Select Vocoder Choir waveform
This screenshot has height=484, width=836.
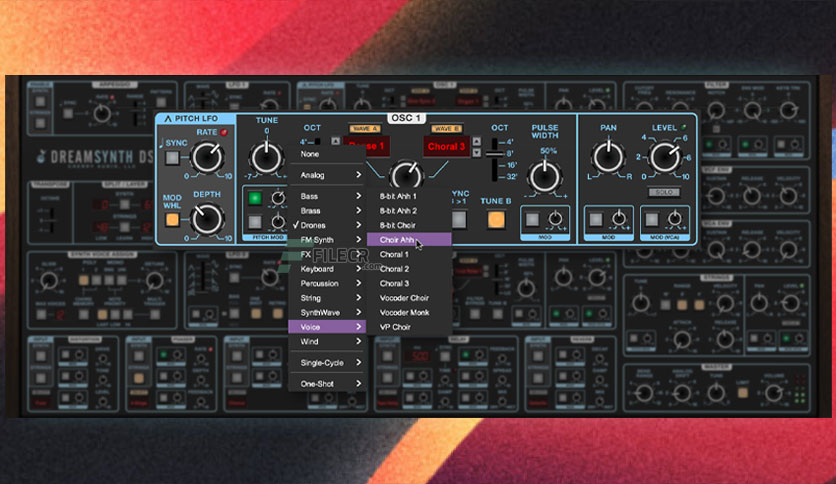[409, 298]
